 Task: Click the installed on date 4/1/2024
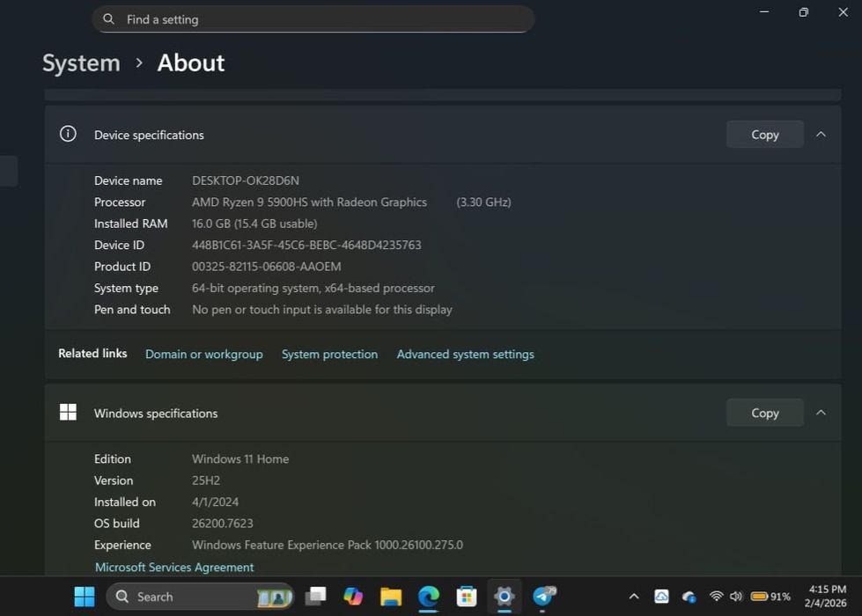(216, 502)
